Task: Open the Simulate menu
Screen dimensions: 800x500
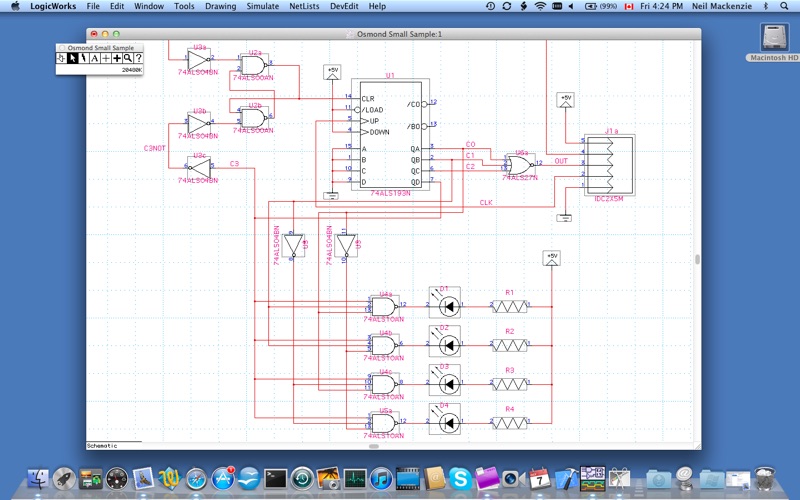Action: [263, 6]
